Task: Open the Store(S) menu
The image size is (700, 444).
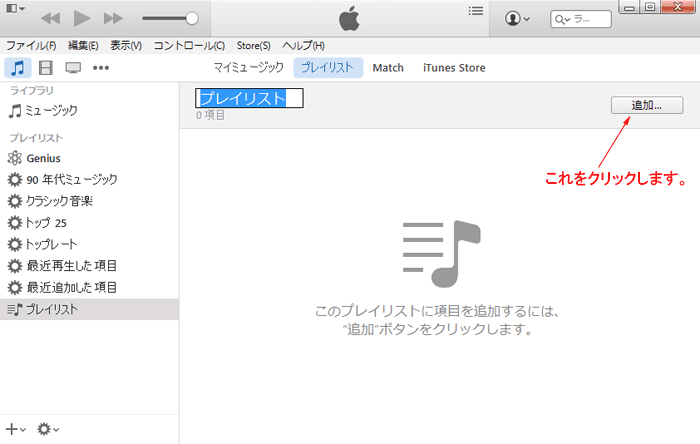Action: click(254, 46)
